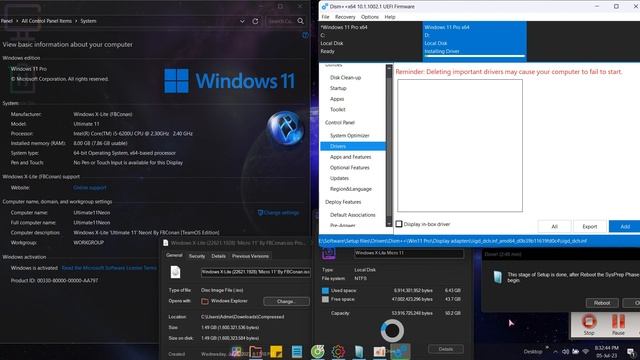
Task: Open the volume tray icon
Action: [x=565, y=351]
